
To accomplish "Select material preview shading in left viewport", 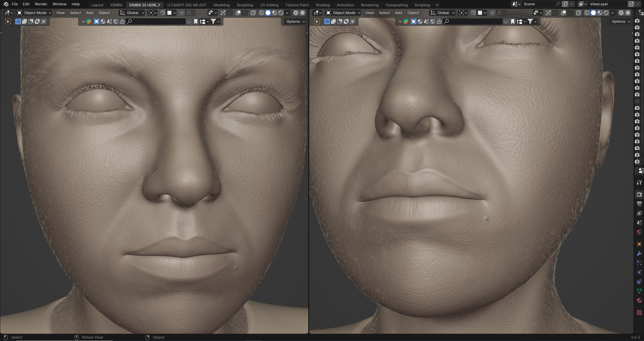I will tap(274, 13).
